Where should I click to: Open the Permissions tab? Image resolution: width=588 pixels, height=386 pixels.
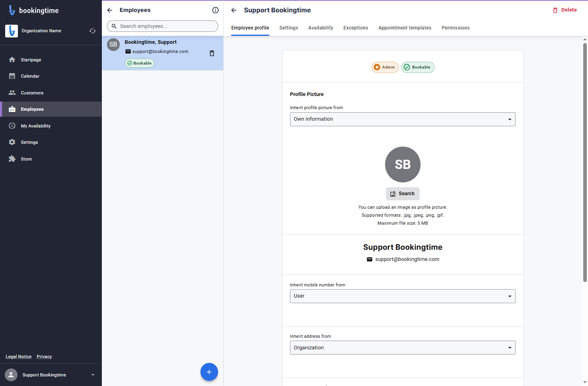tap(456, 28)
